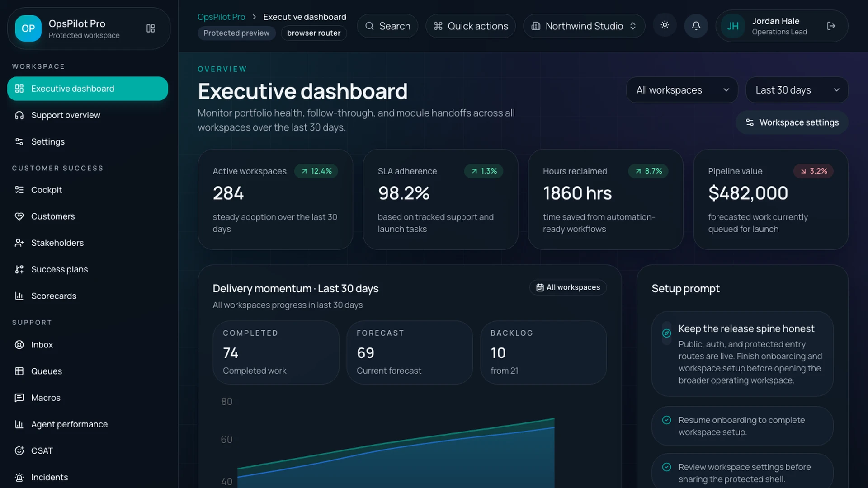
Task: Click the Workspace settings button
Action: (792, 122)
